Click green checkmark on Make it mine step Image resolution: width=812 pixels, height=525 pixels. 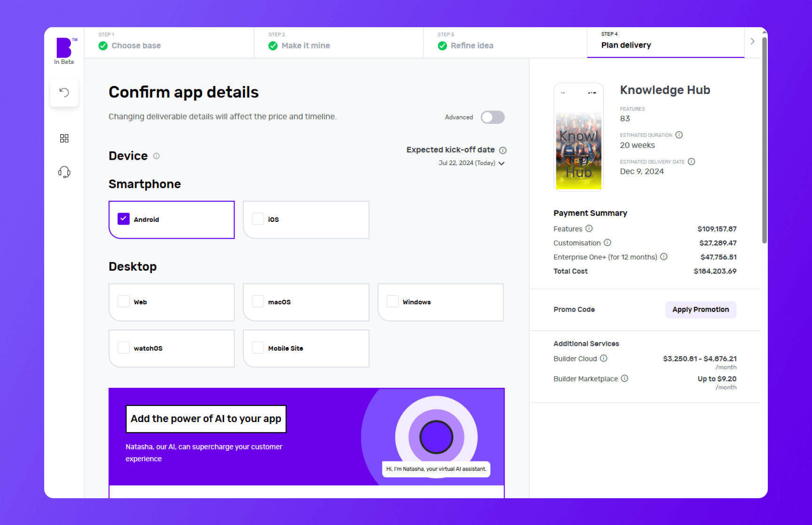coord(273,46)
